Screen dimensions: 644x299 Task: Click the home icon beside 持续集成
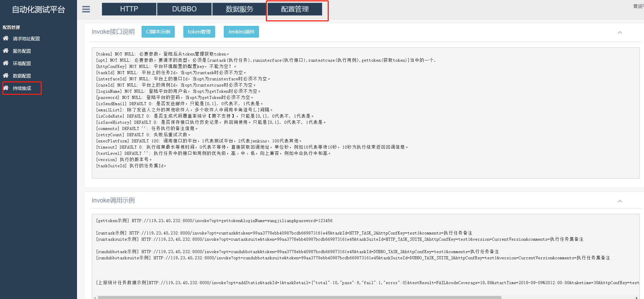click(x=6, y=88)
